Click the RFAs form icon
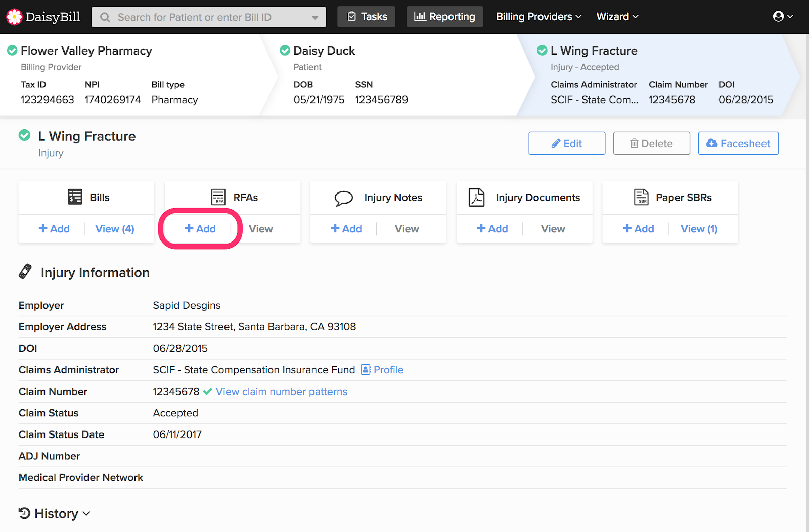Screen dimensions: 809x532 tap(218, 197)
